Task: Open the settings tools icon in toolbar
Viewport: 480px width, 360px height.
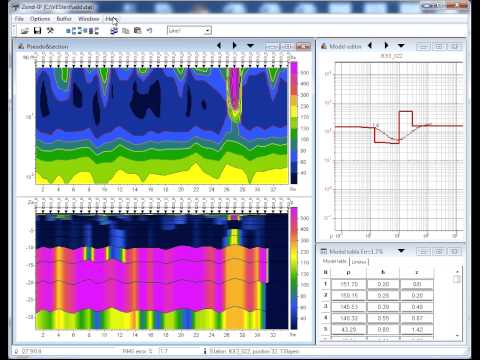Action: coord(50,31)
